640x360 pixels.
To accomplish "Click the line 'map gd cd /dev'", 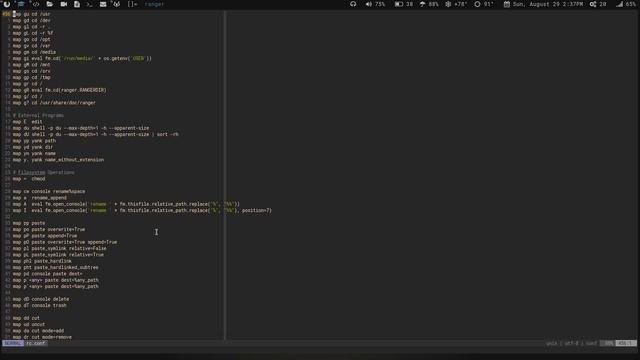I will 31,20.
